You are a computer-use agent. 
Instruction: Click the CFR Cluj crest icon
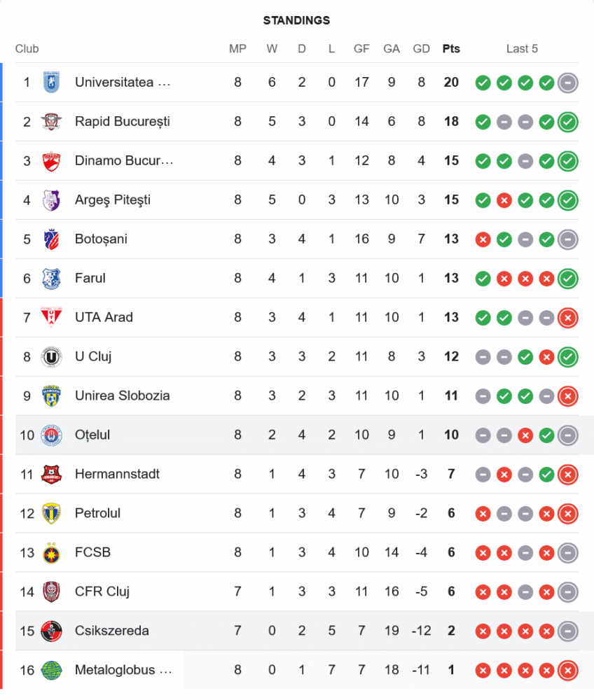click(x=51, y=591)
